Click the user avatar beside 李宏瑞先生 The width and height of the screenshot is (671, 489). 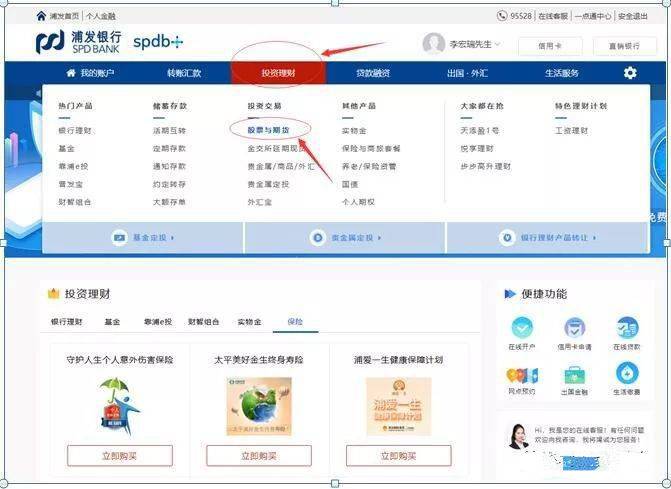tap(433, 44)
